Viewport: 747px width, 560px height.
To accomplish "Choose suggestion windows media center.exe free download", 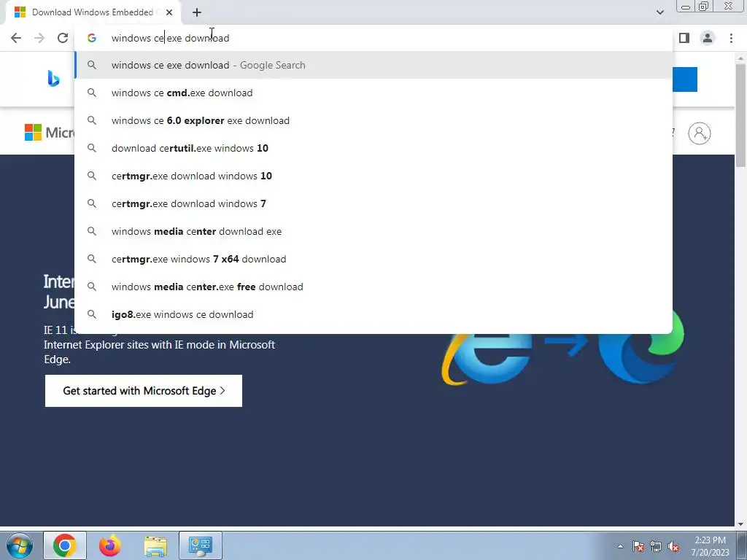I will (373, 287).
